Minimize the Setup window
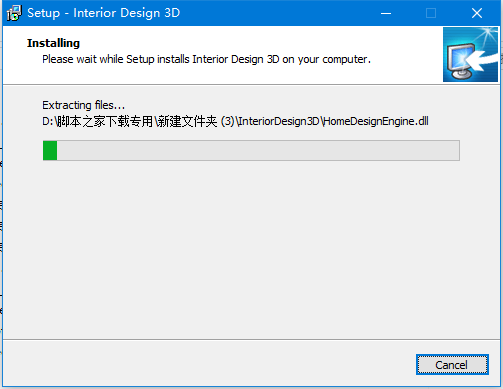The width and height of the screenshot is (503, 389). [x=386, y=13]
